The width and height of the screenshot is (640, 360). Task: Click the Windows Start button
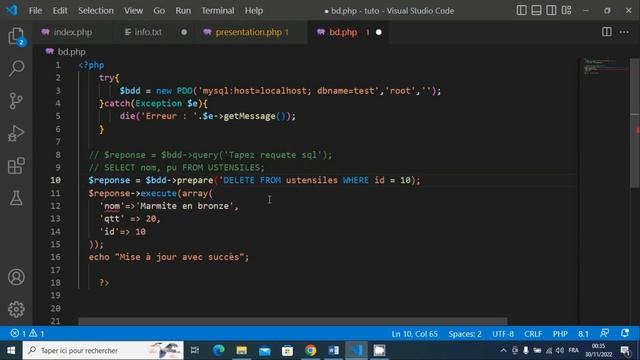(11, 350)
